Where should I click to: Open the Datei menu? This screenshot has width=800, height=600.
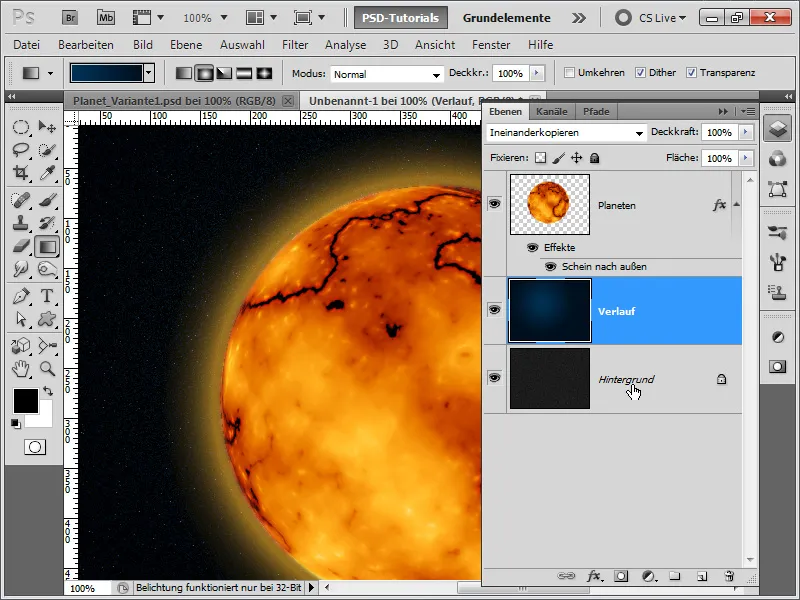(27, 45)
